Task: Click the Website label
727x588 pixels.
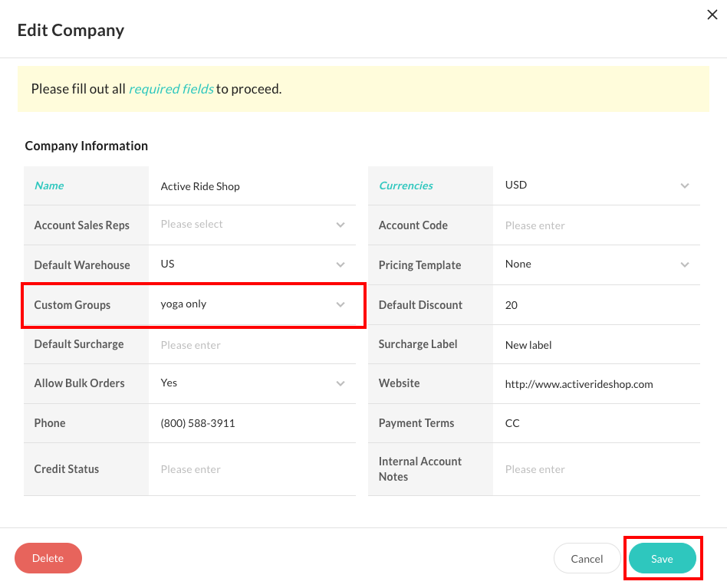Action: point(400,383)
